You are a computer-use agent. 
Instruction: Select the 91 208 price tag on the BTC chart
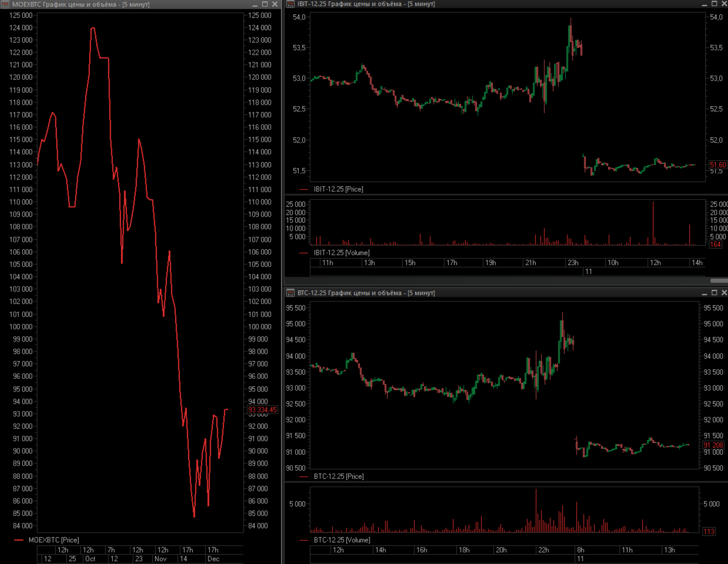click(713, 445)
